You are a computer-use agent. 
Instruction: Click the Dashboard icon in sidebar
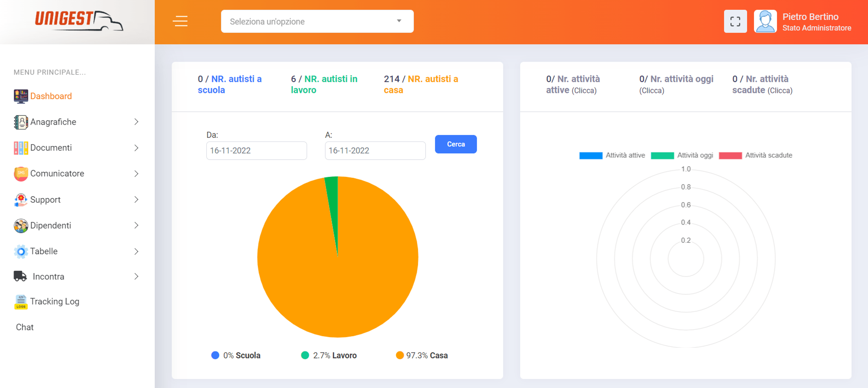pos(19,95)
